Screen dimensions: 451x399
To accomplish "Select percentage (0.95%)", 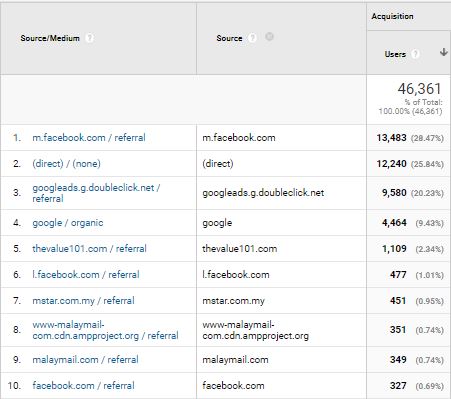I will pos(430,301).
